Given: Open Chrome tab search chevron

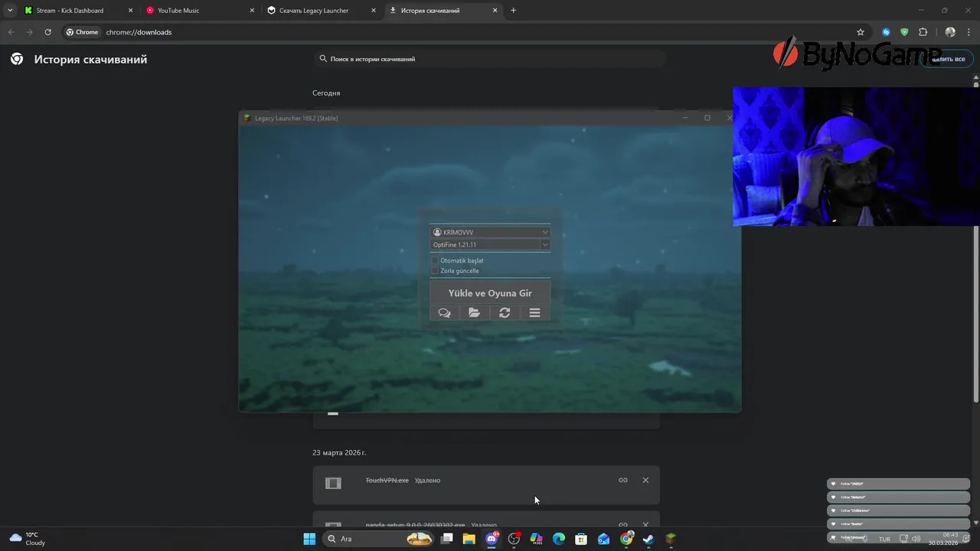Looking at the screenshot, I should [10, 11].
